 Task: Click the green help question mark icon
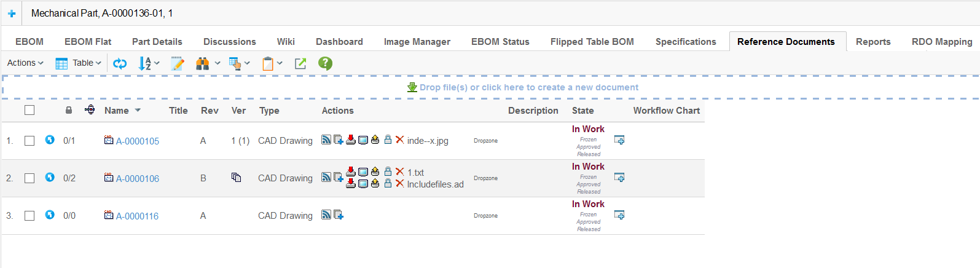[325, 63]
